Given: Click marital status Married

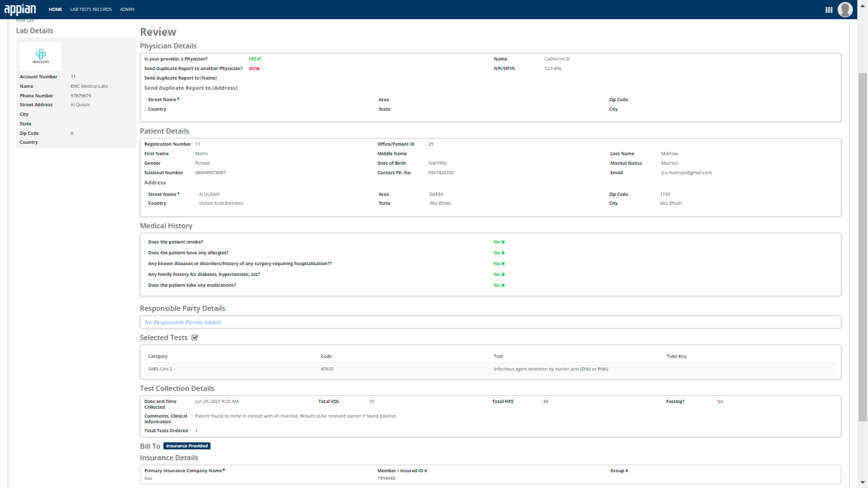Looking at the screenshot, I should (669, 163).
